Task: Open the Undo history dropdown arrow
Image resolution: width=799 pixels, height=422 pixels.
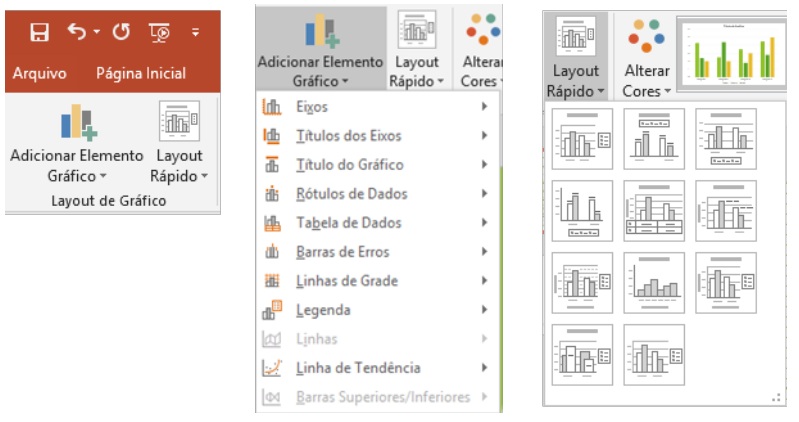Action: (x=97, y=32)
